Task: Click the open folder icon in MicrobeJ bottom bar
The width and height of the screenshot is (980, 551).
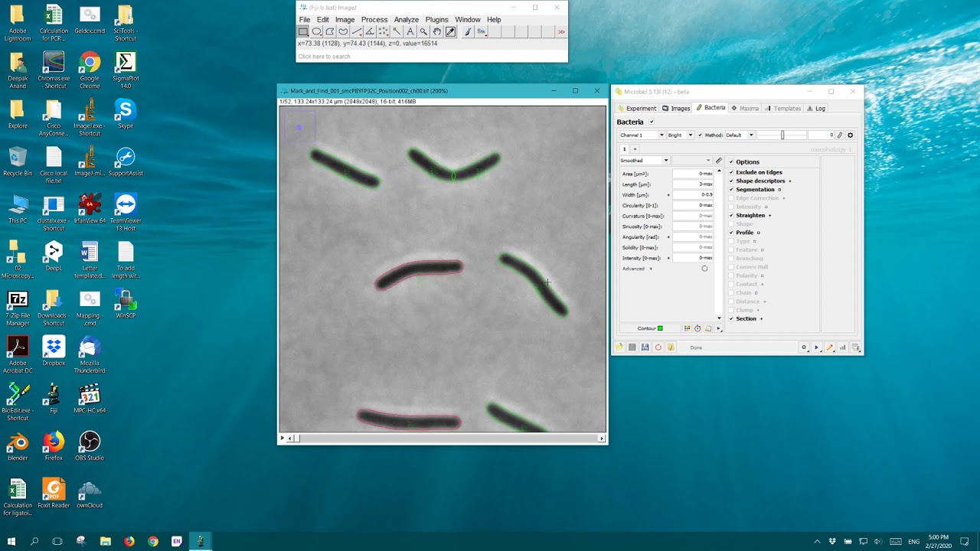Action: click(619, 347)
